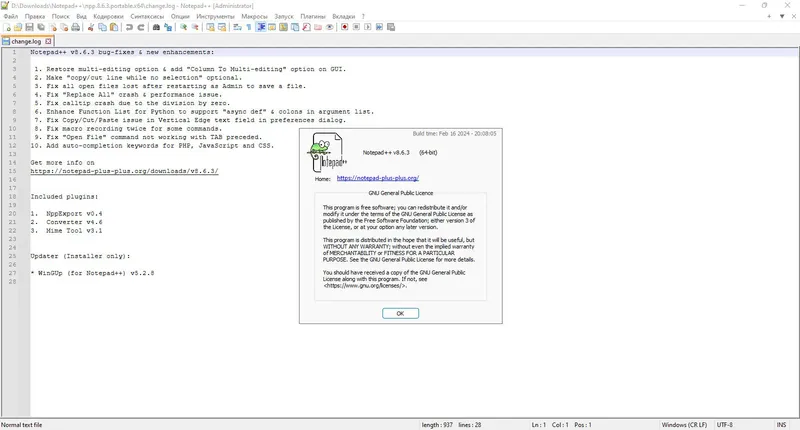
Task: Click UTF-8 encoding in status bar
Action: [724, 424]
